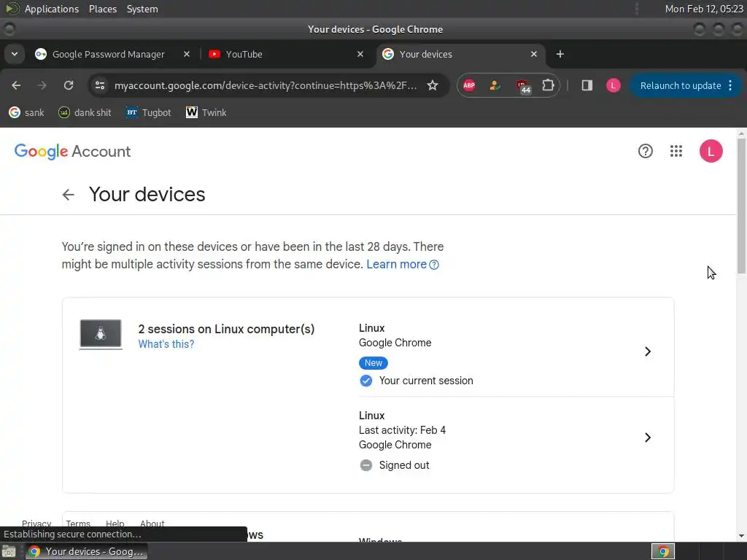Reload the current page

pyautogui.click(x=69, y=85)
